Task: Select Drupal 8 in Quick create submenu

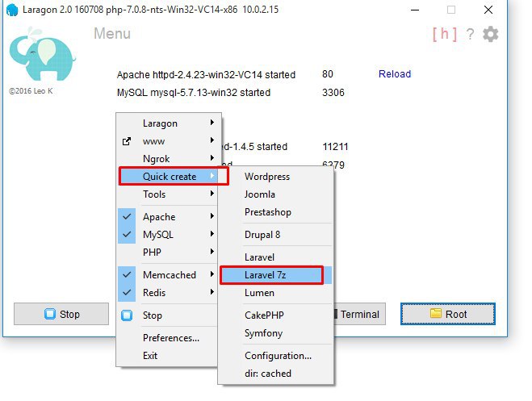Action: click(x=276, y=235)
